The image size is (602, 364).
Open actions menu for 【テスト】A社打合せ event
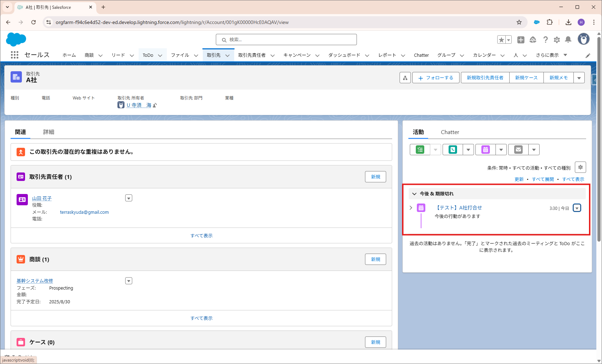(x=577, y=208)
